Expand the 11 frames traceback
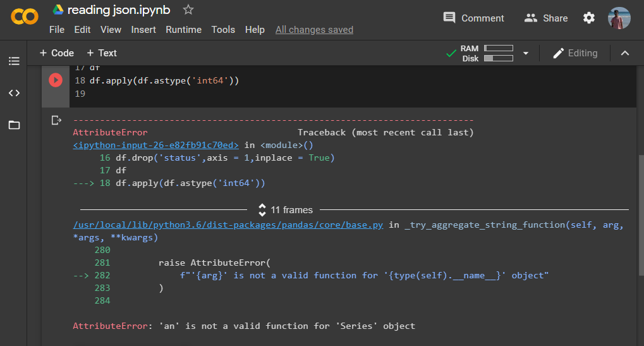Screen dimensions: 644x346 285,210
